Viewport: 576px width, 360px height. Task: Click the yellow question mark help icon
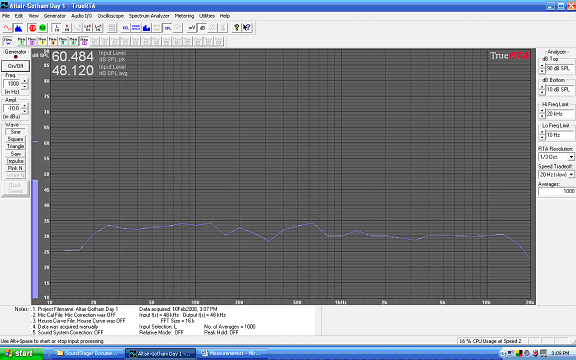click(x=237, y=28)
